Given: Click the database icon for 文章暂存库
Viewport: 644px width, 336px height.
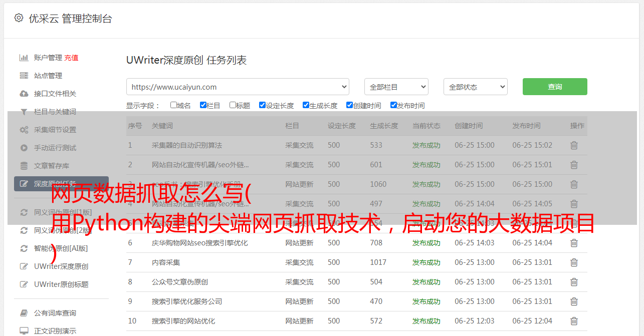Looking at the screenshot, I should 24,166.
